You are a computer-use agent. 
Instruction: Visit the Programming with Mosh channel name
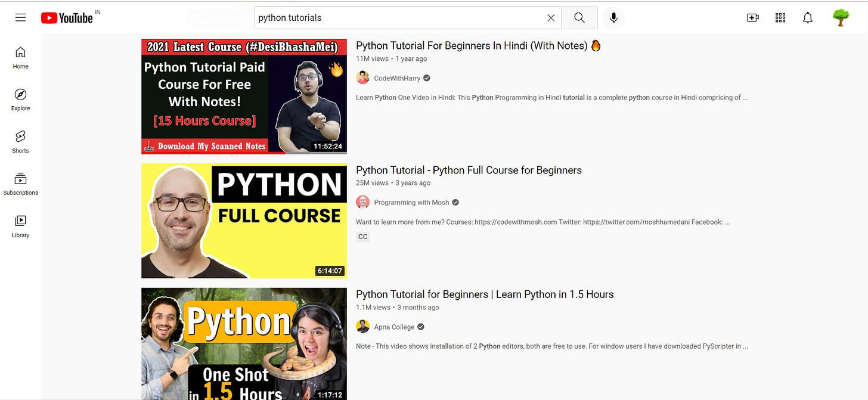point(411,203)
